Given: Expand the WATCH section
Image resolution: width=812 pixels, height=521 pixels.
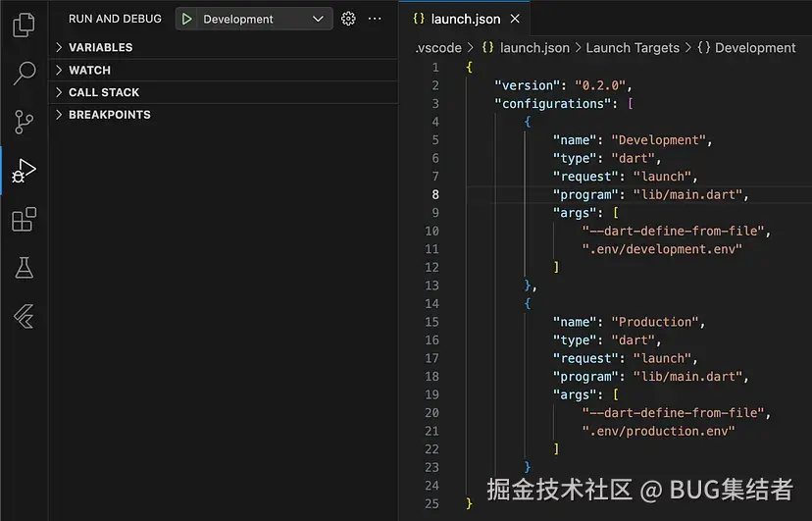Looking at the screenshot, I should click(x=224, y=70).
